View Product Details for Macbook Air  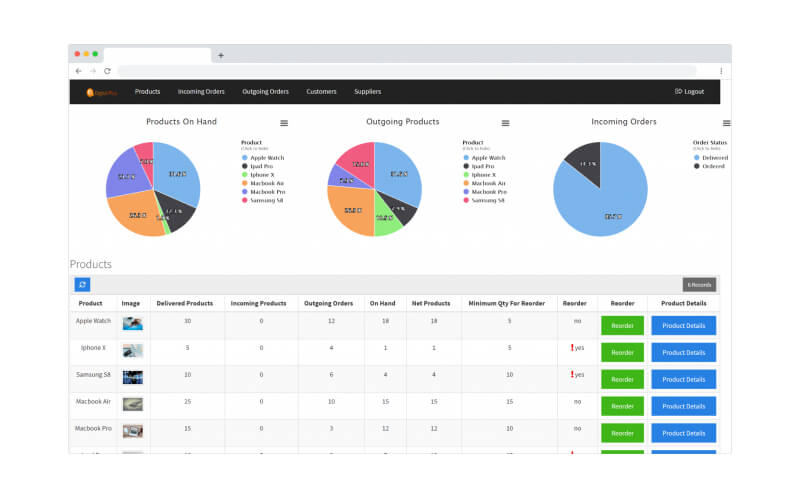[x=683, y=406]
